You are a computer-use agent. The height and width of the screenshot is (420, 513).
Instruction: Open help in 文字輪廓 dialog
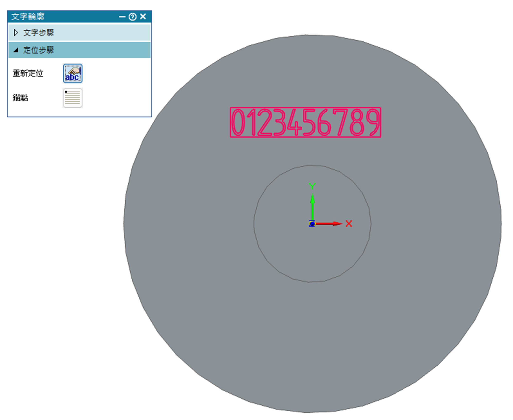pos(132,17)
